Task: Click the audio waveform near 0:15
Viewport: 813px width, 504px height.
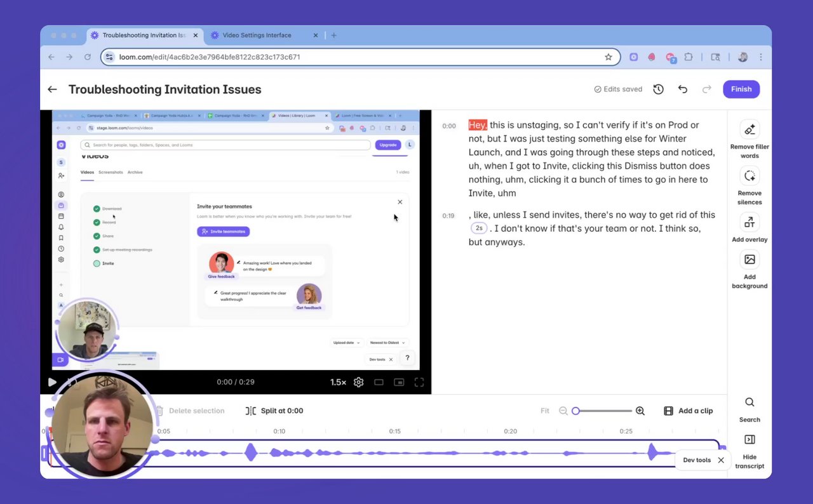Action: [x=395, y=453]
